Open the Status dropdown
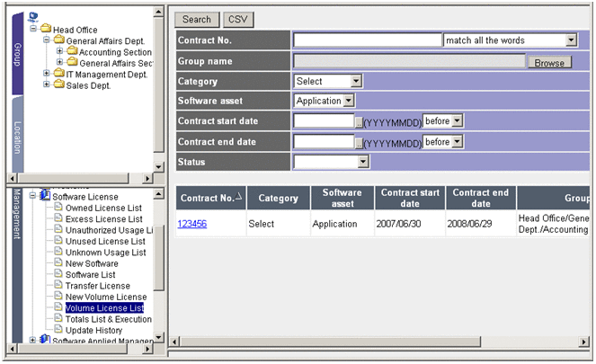Screen dimensions: 596x364 tap(363, 162)
